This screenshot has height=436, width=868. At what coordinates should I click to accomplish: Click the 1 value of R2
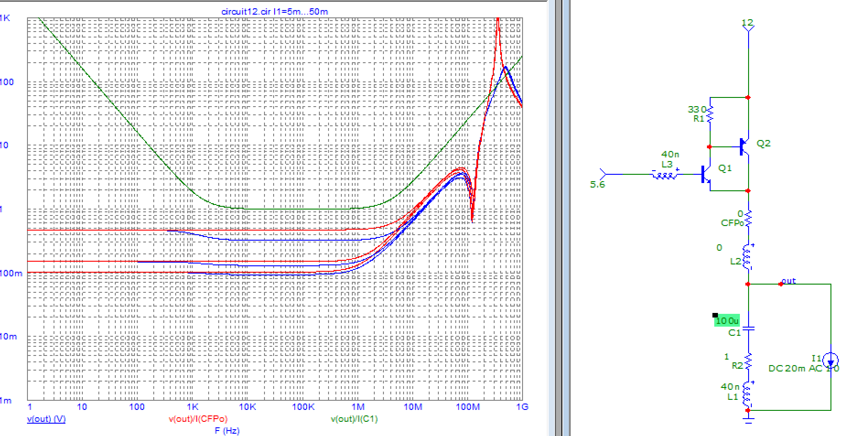point(727,356)
